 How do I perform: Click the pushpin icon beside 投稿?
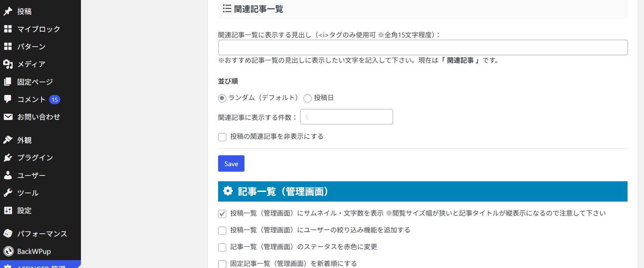pyautogui.click(x=8, y=11)
